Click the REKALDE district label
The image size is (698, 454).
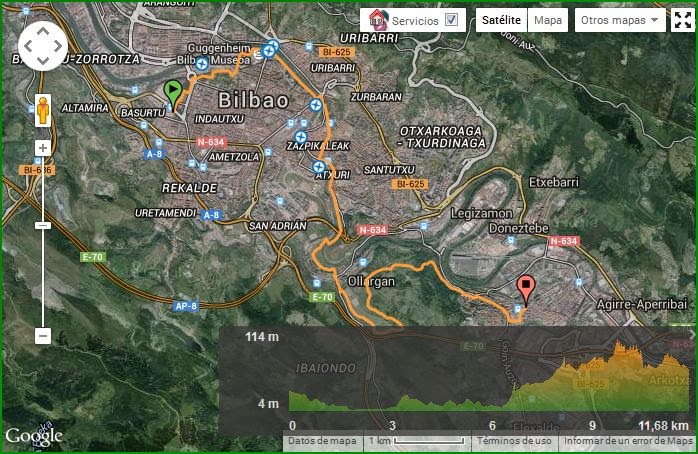click(x=190, y=188)
